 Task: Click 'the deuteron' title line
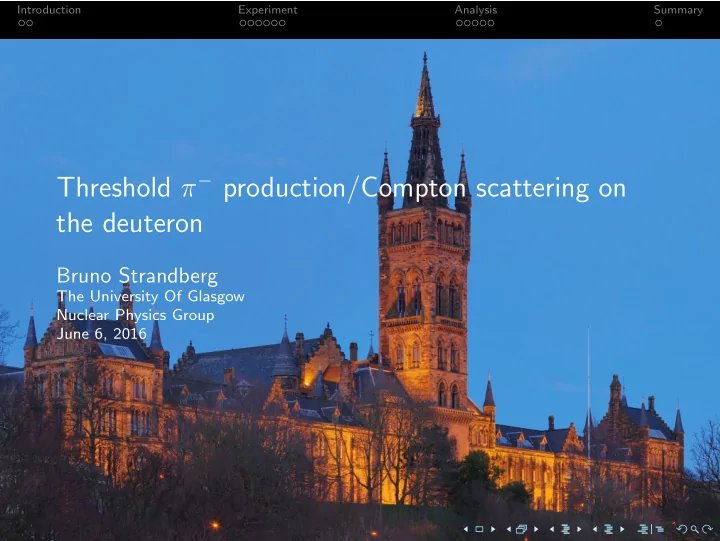pos(129,224)
